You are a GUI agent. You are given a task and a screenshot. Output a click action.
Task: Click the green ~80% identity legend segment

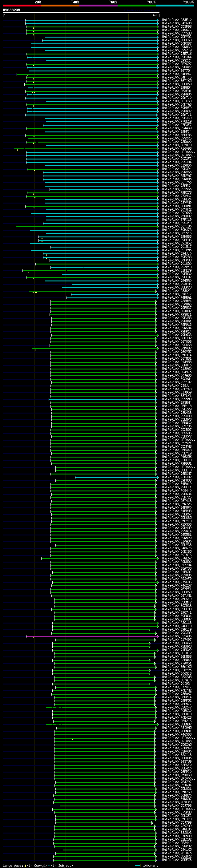(137, 6)
